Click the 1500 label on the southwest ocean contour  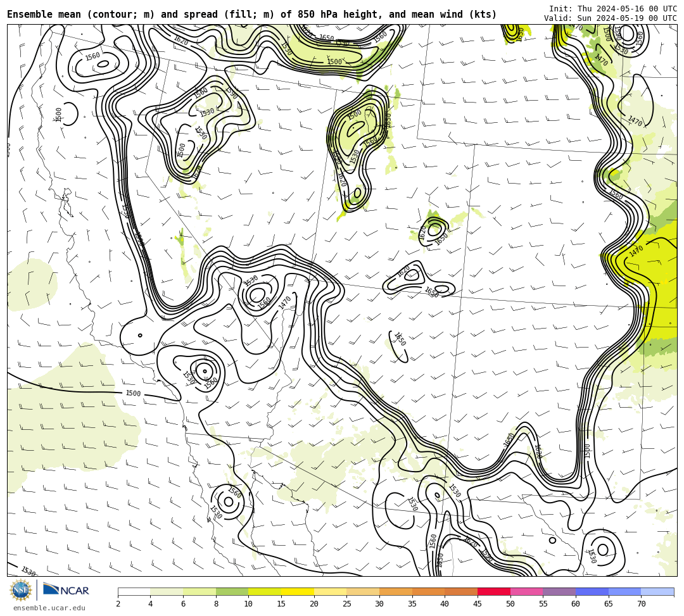tap(133, 393)
